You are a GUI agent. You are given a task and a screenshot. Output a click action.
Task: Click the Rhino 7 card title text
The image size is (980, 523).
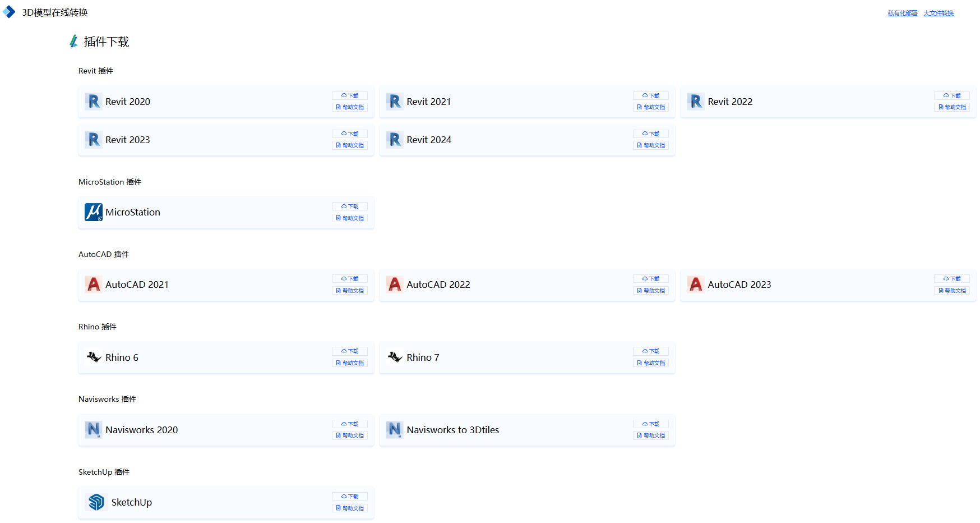coord(423,357)
